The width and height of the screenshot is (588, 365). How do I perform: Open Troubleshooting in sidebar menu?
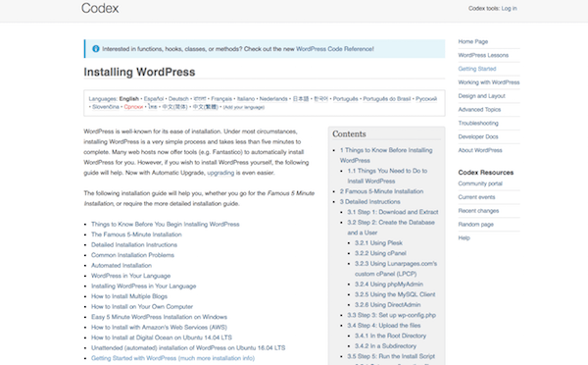(478, 124)
